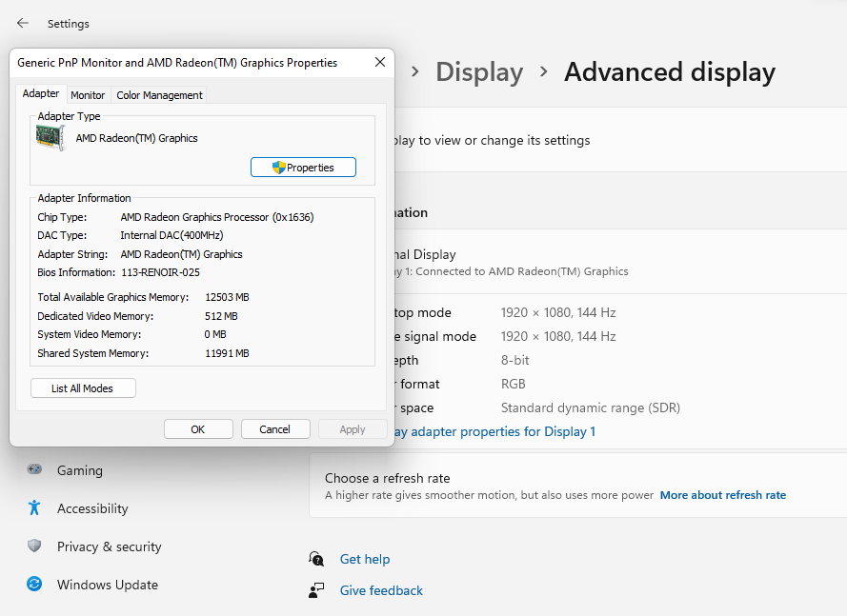Click the desktop mode value 1920 × 1080, 144 Hz
This screenshot has width=847, height=616.
pos(558,312)
